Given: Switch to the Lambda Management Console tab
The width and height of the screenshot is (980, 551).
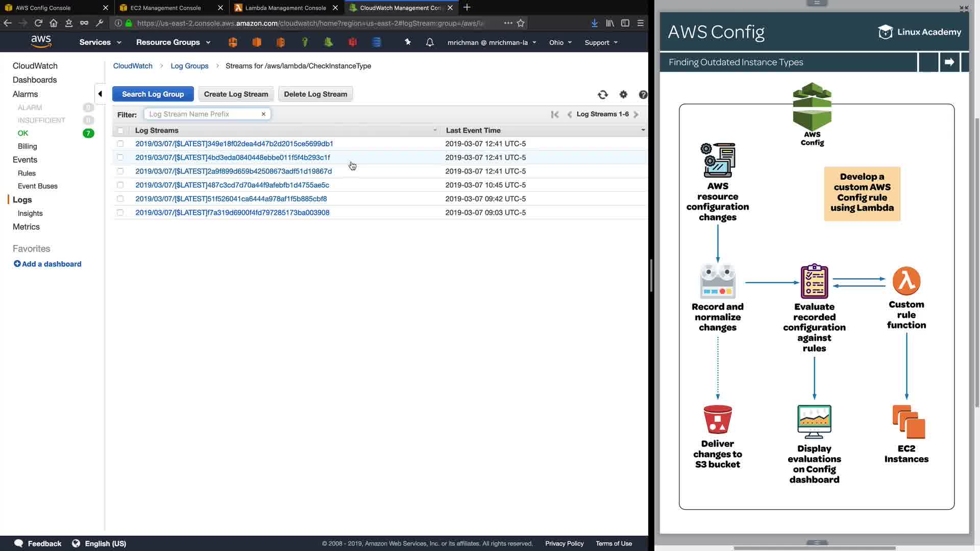Looking at the screenshot, I should point(285,8).
